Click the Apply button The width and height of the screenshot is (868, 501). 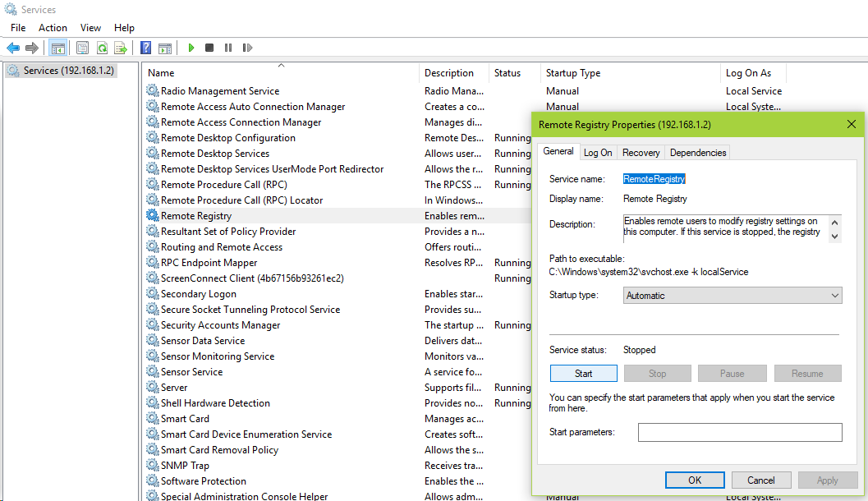pos(828,480)
